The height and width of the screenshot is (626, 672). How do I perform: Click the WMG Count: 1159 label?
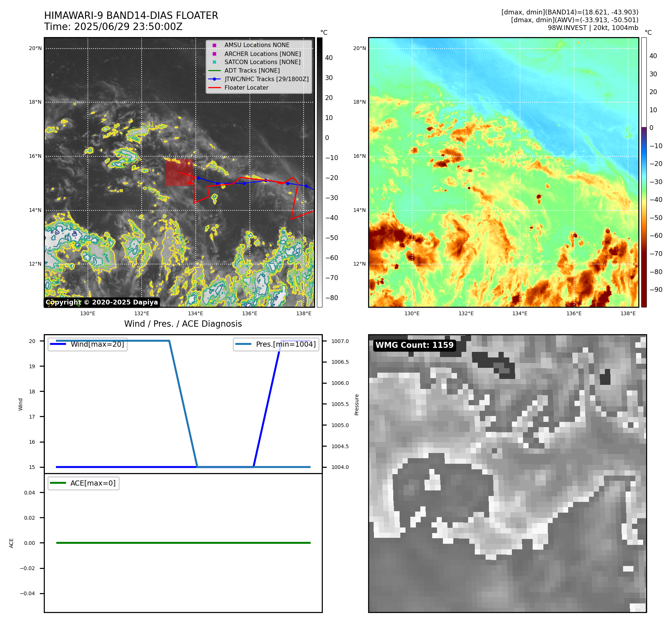point(414,345)
